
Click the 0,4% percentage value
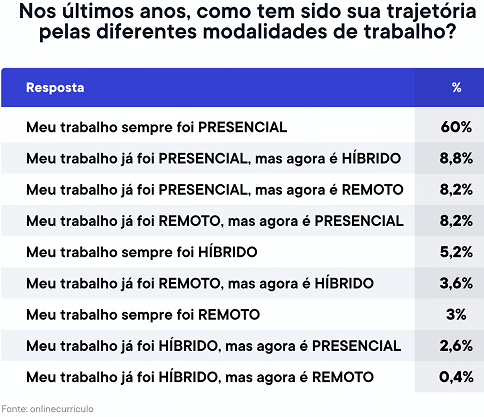coord(456,377)
